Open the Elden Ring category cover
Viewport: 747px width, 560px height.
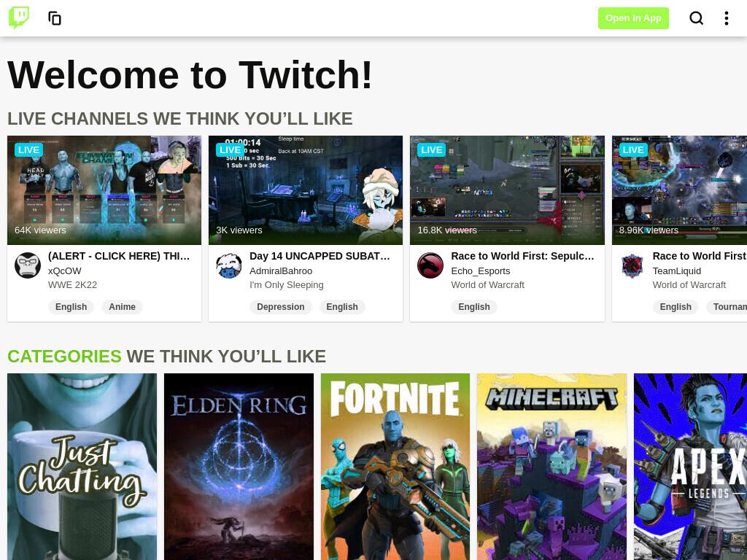coord(239,467)
